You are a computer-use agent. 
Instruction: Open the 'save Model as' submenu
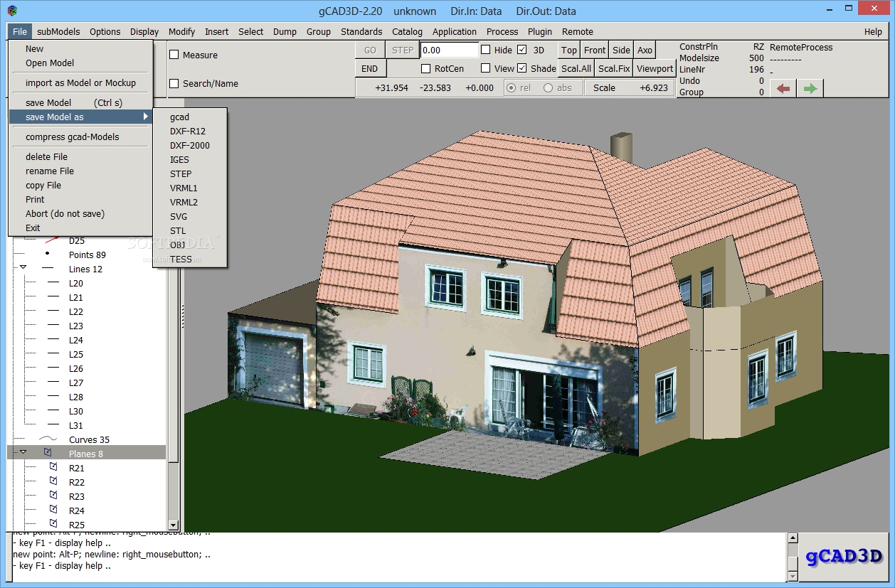81,117
